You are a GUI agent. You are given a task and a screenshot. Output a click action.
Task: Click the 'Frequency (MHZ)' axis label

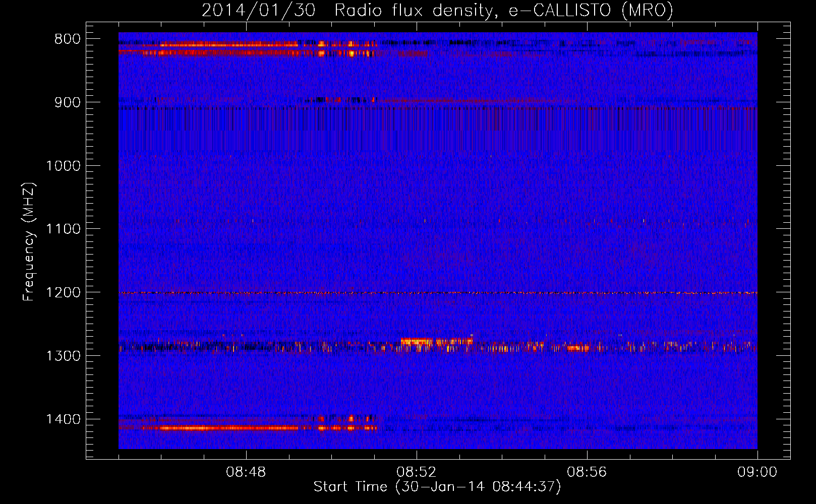click(x=29, y=241)
